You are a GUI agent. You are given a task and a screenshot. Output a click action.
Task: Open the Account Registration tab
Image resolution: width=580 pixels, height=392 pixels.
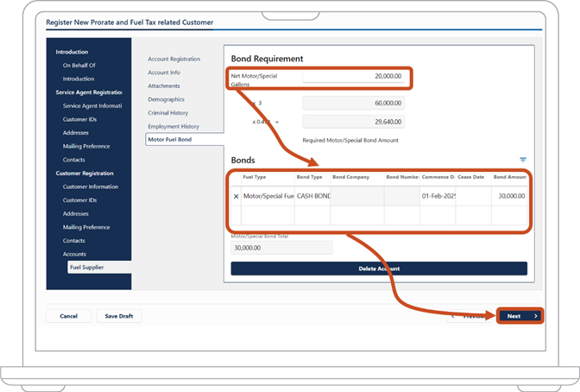[173, 59]
